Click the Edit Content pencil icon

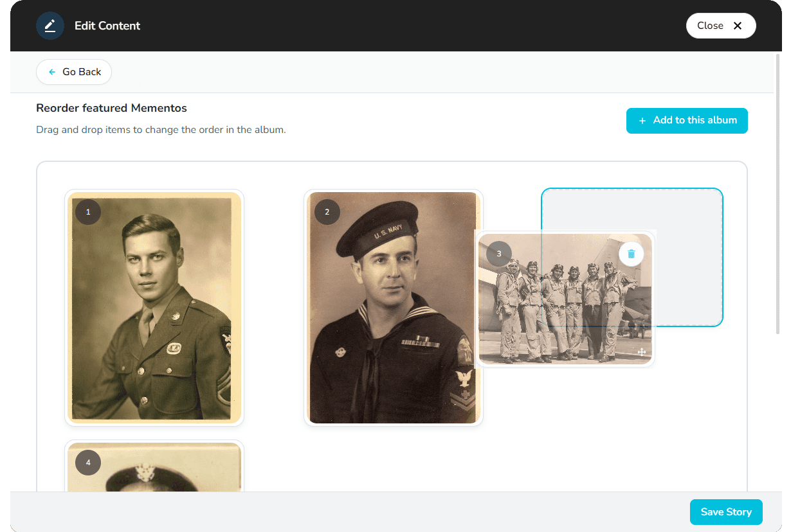pos(50,26)
